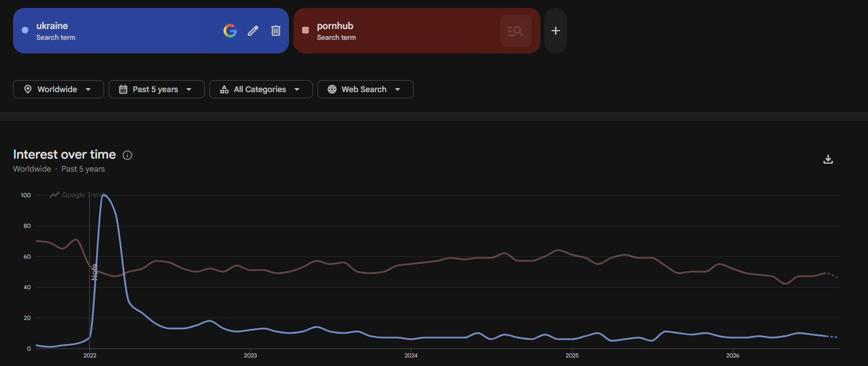Image resolution: width=868 pixels, height=366 pixels.
Task: Select the pornhub search term card
Action: tap(417, 31)
